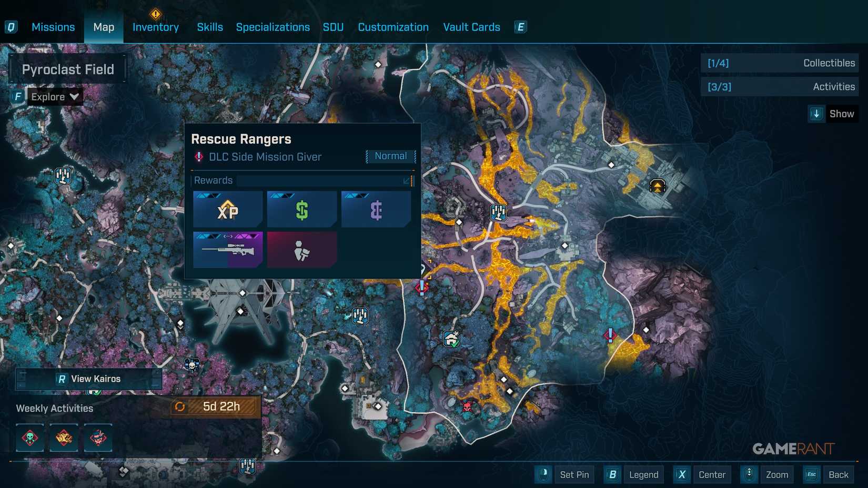Open the map Legend
Image resolution: width=868 pixels, height=488 pixels.
click(x=644, y=475)
